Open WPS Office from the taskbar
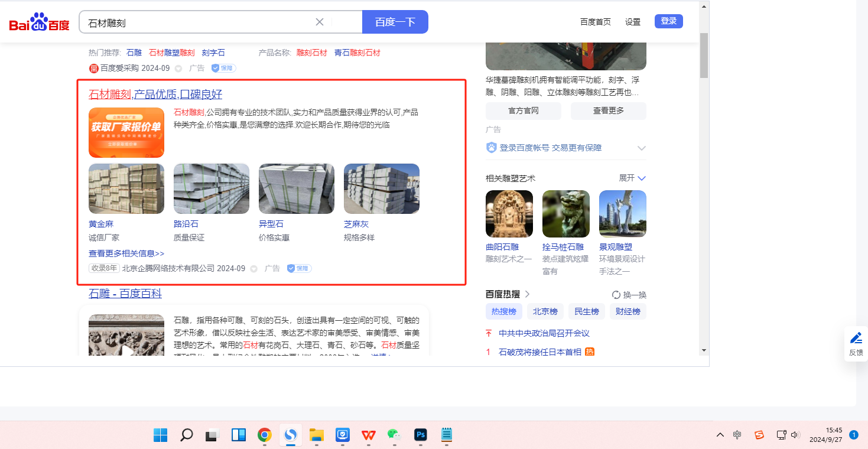 tap(369, 435)
